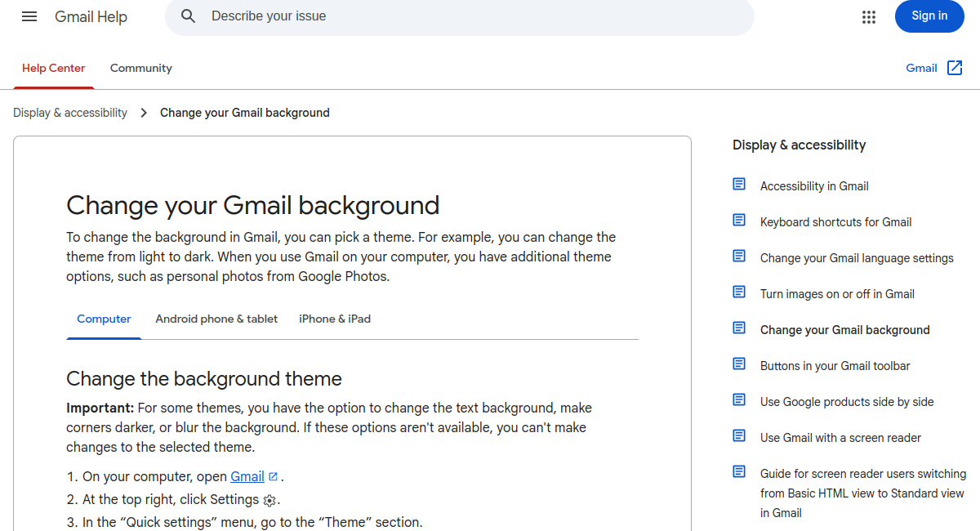Click the Settings gear icon in step 2
The height and width of the screenshot is (531, 980).
pos(269,501)
